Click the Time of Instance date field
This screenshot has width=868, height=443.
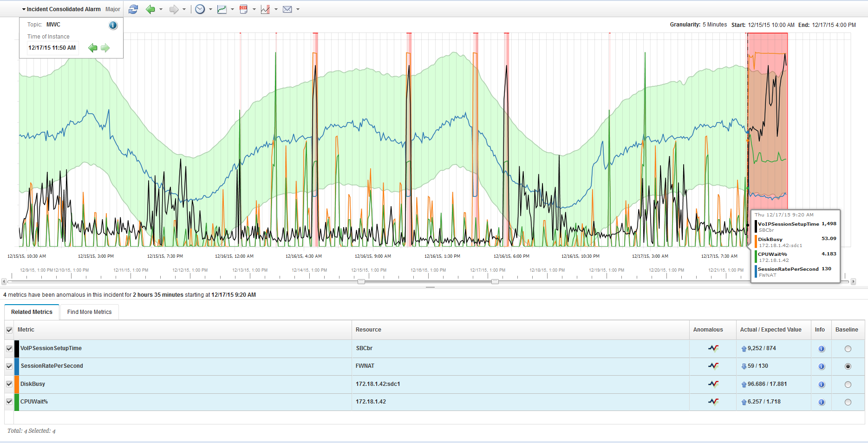tap(52, 48)
